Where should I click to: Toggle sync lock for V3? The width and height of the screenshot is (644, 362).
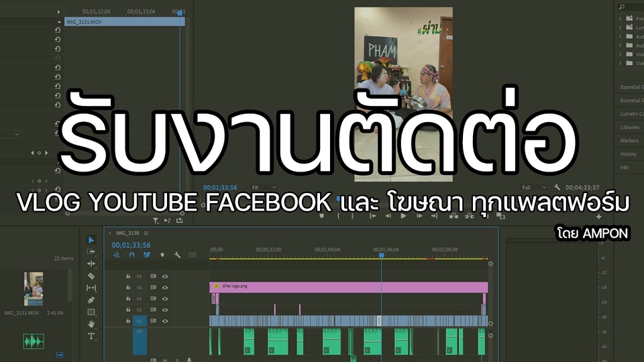[x=153, y=299]
